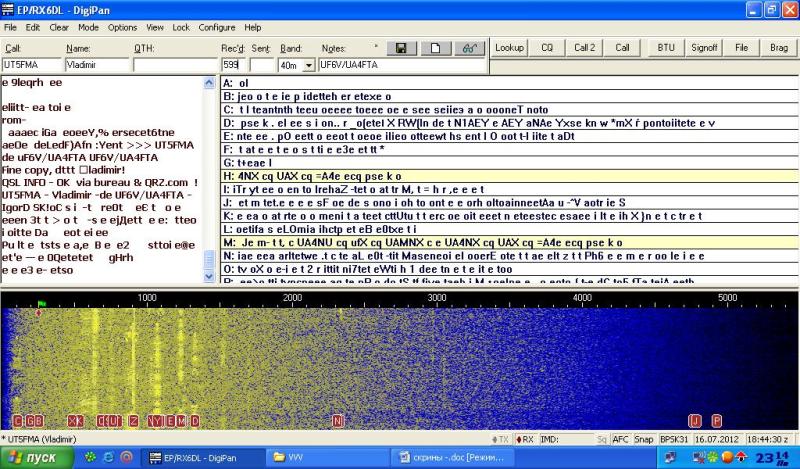Viewport: 800px width, 469px height.
Task: Select the G channel marker on the waterfall
Action: [x=29, y=421]
